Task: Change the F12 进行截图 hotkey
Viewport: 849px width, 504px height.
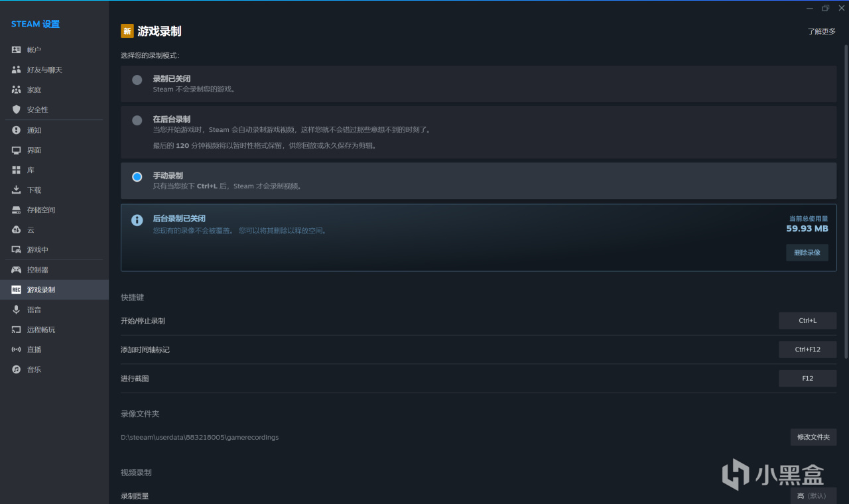Action: 807,378
